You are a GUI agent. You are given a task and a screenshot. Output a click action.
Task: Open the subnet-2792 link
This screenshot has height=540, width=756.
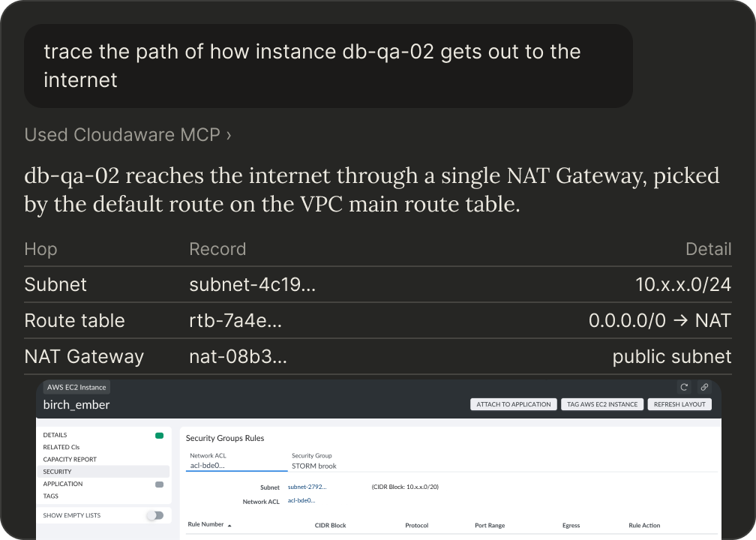pyautogui.click(x=307, y=487)
